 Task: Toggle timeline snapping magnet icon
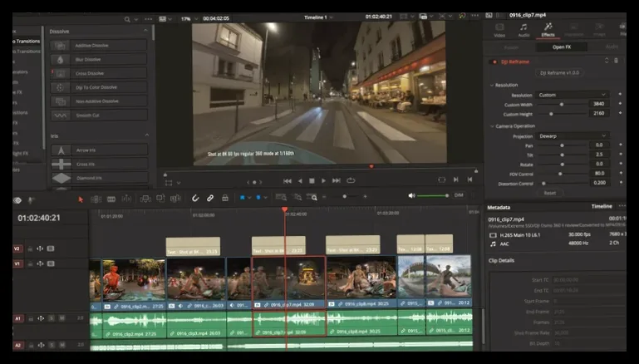pos(195,198)
